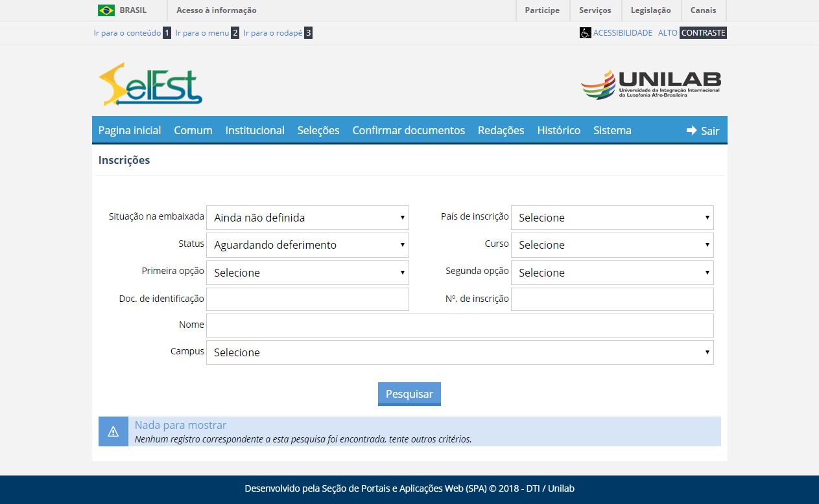This screenshot has height=504, width=819.
Task: Follow the Ir para o conteúdo link
Action: pyautogui.click(x=127, y=33)
